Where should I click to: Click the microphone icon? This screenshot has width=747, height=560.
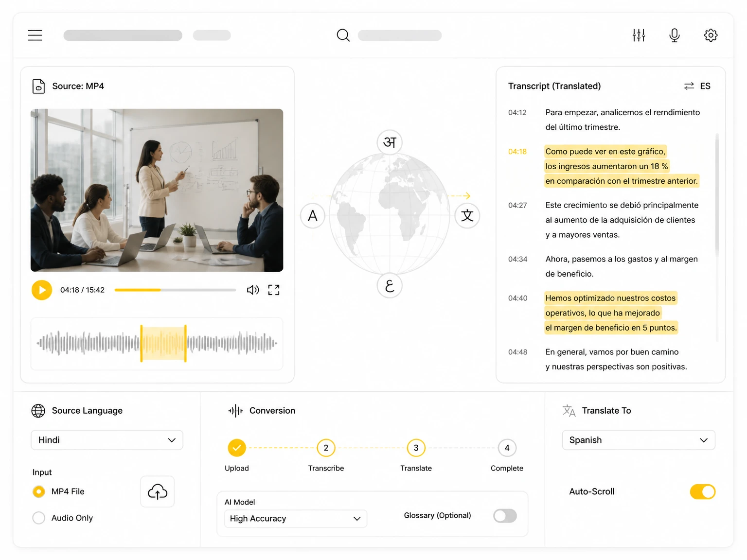click(x=675, y=35)
